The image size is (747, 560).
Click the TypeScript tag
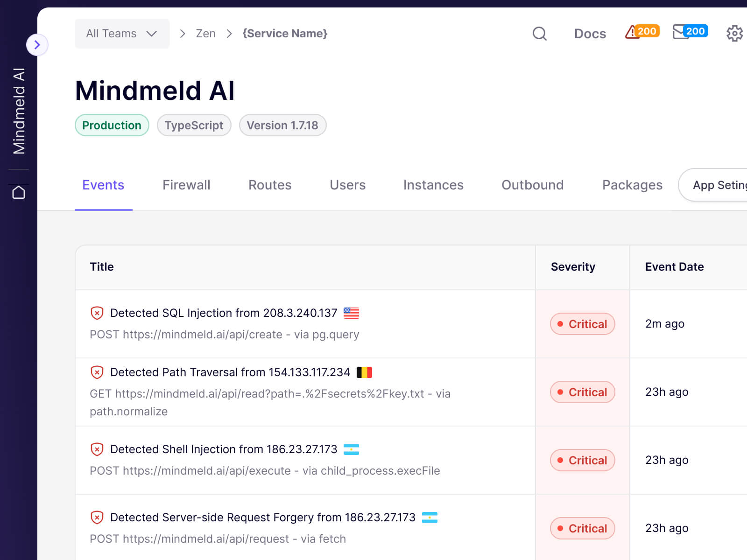(194, 125)
